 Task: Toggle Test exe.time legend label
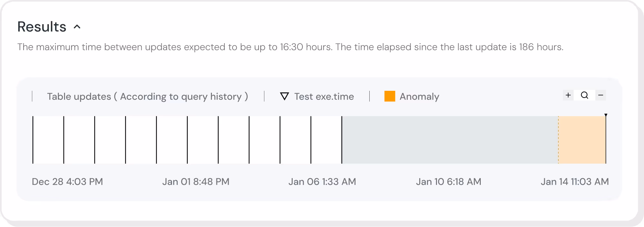click(324, 97)
